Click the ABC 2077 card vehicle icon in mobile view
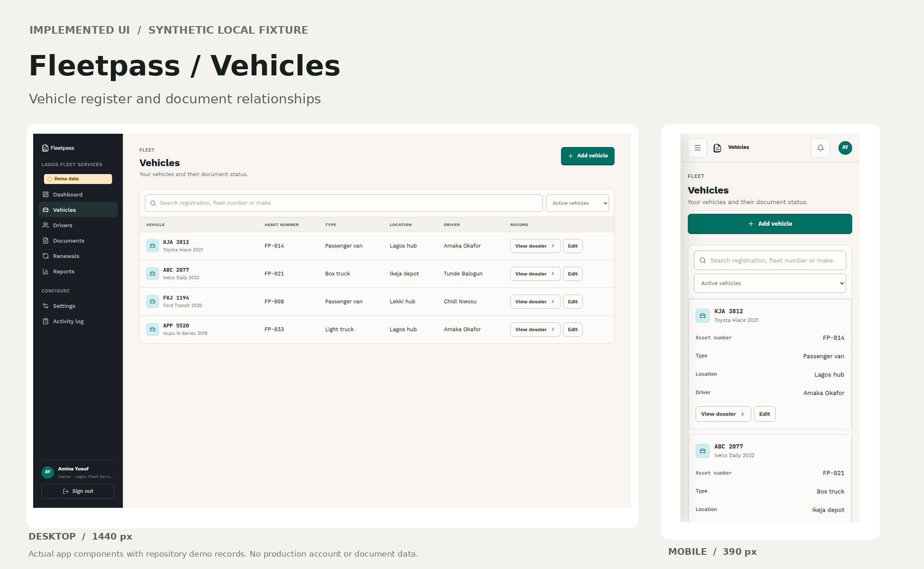Screen dimensions: 924x569 click(x=703, y=451)
